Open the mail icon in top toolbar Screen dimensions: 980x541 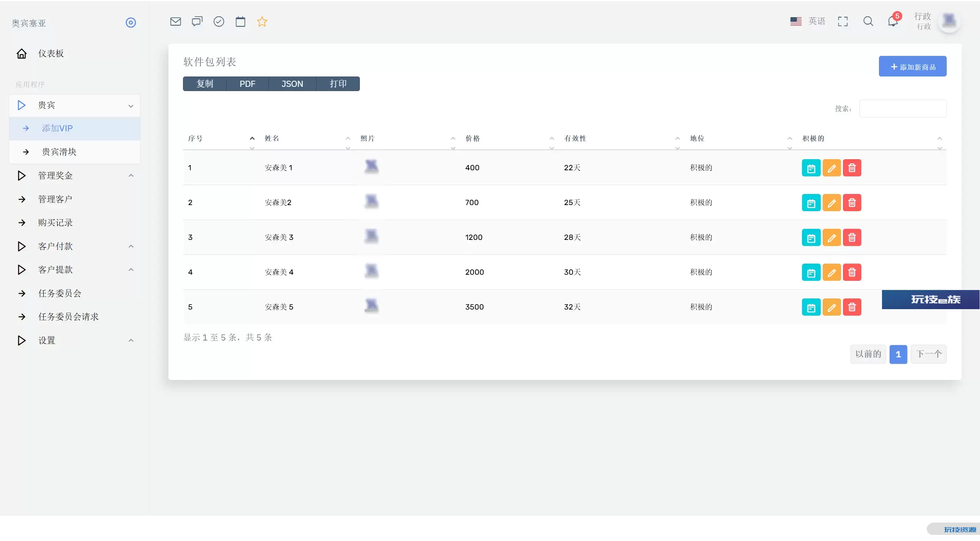pos(175,21)
